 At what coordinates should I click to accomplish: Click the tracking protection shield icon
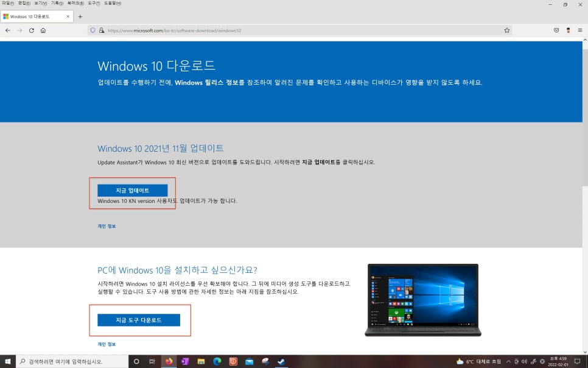coord(93,30)
